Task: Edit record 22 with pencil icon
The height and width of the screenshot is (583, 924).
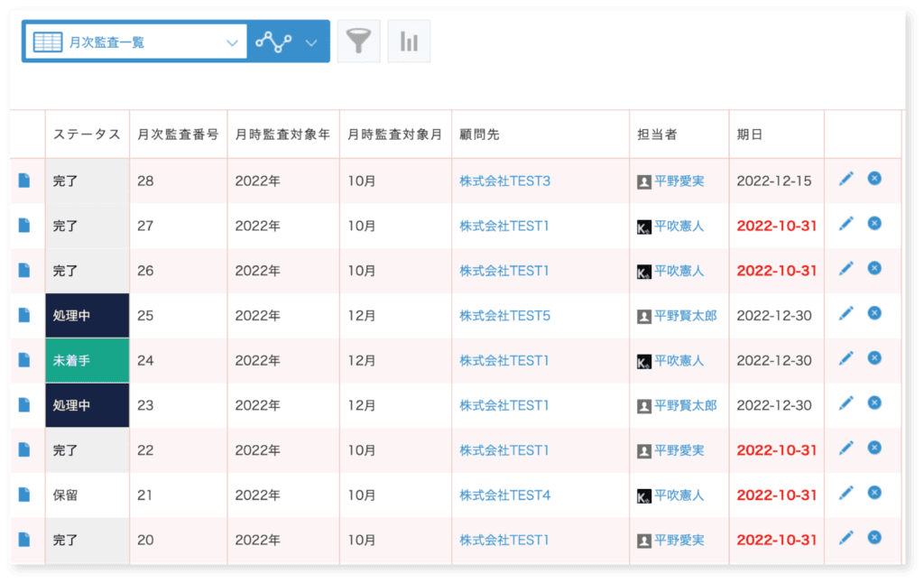Action: [x=846, y=448]
